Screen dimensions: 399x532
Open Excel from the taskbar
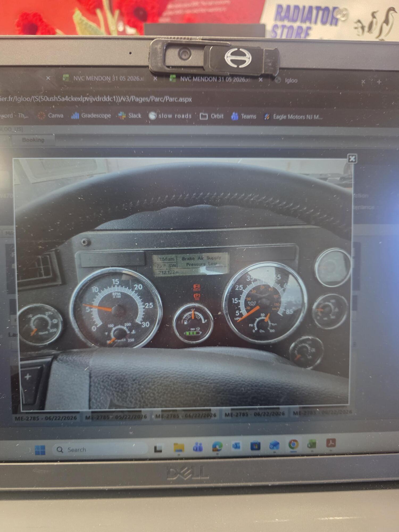coord(312,444)
